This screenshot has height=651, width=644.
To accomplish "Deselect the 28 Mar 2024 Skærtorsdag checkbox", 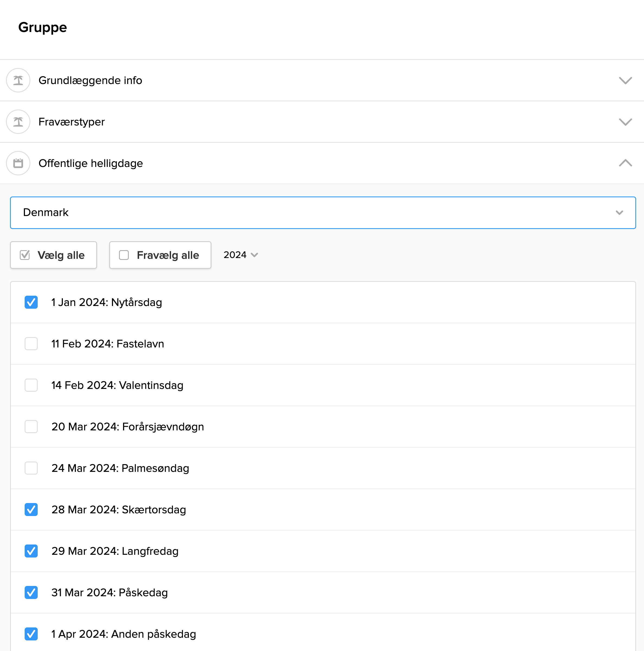I will (31, 510).
